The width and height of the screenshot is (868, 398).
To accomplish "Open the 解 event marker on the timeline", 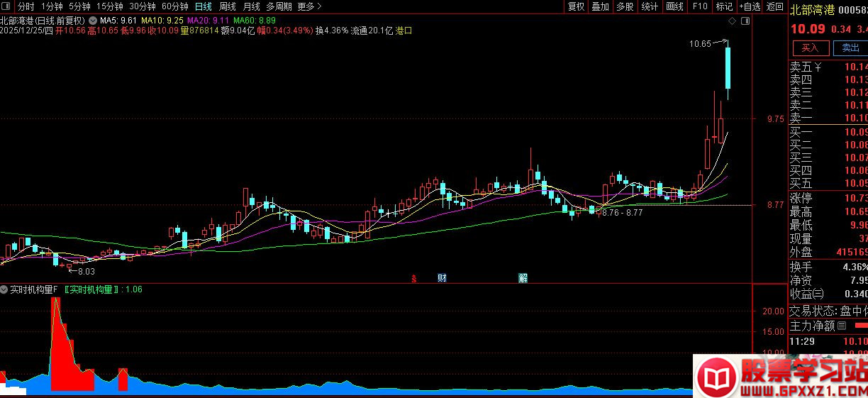I will (523, 278).
